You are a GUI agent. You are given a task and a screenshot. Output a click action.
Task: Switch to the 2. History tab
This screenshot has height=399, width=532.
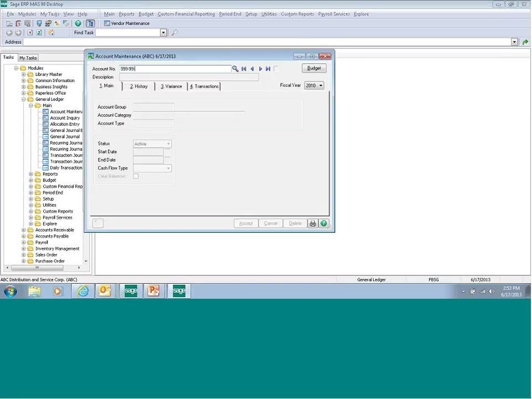click(x=139, y=86)
